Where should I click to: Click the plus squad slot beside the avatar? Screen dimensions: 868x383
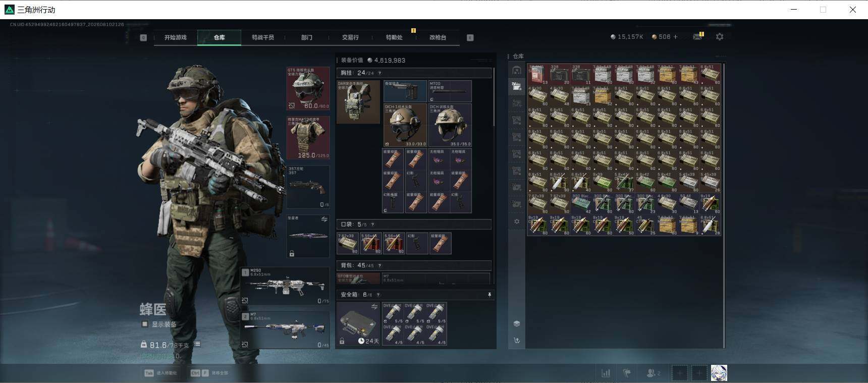point(699,373)
